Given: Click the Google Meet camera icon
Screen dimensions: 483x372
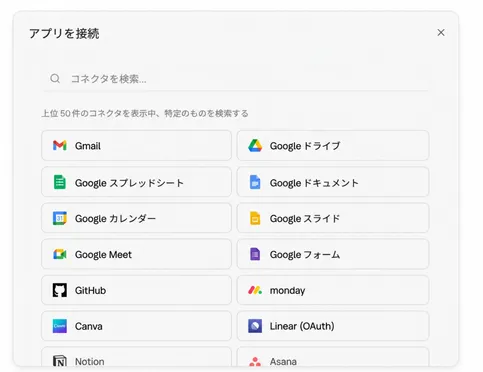Looking at the screenshot, I should point(60,254).
